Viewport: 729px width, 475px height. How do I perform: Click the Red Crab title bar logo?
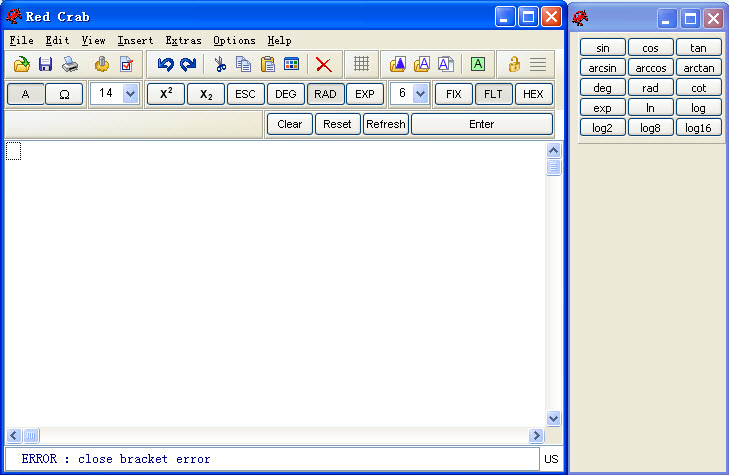pos(13,16)
